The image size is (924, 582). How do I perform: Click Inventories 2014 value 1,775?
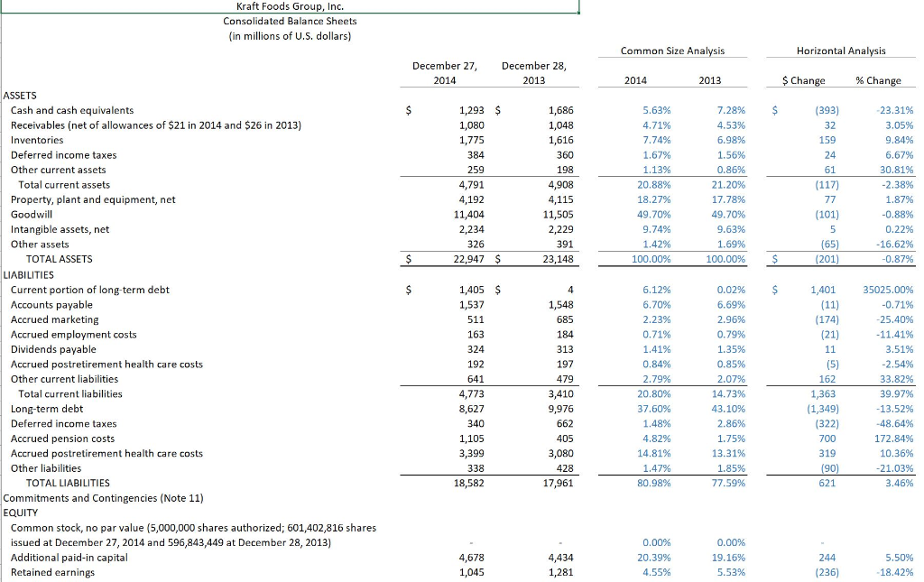(x=471, y=140)
